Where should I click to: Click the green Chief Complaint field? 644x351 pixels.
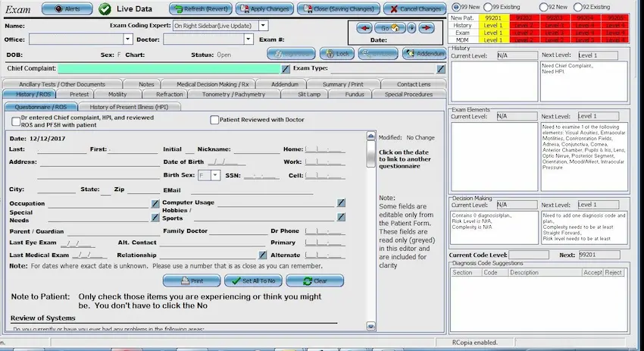169,68
